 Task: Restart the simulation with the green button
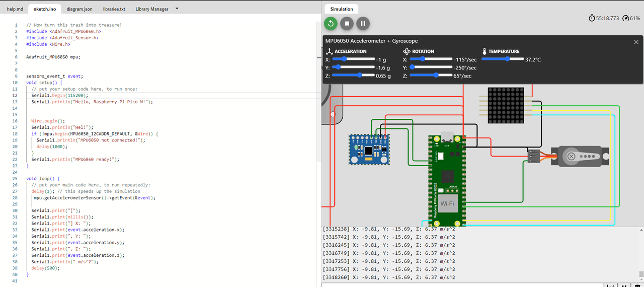(x=331, y=23)
